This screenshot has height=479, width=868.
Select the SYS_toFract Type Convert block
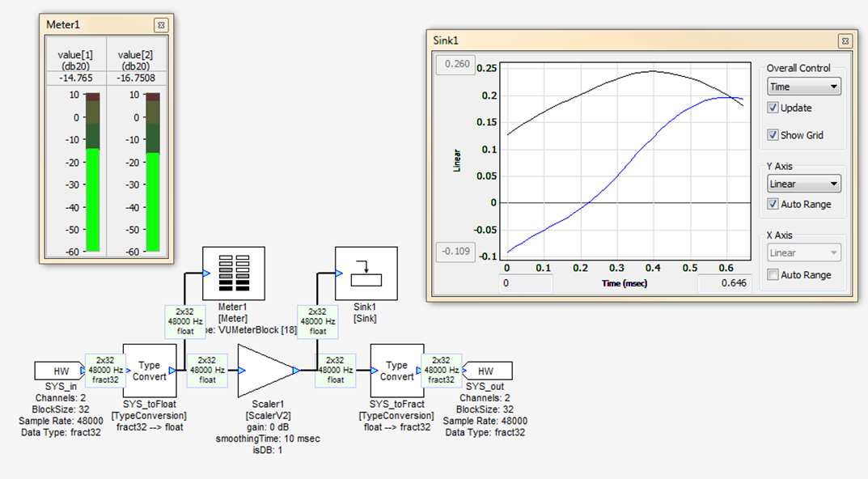396,371
